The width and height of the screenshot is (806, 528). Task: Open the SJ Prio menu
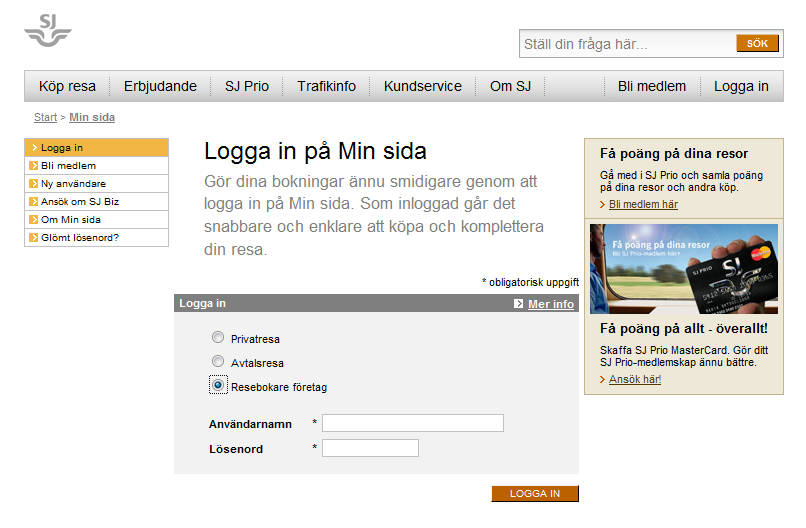tap(247, 86)
